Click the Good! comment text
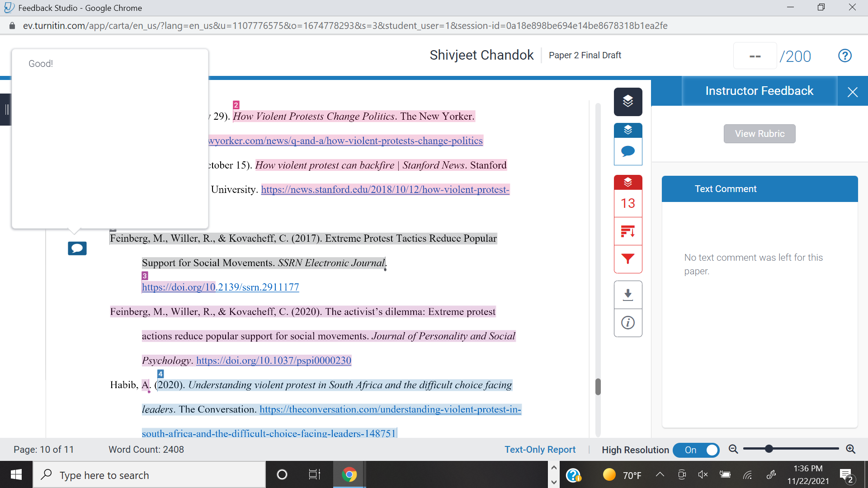The image size is (868, 488). pos(41,64)
